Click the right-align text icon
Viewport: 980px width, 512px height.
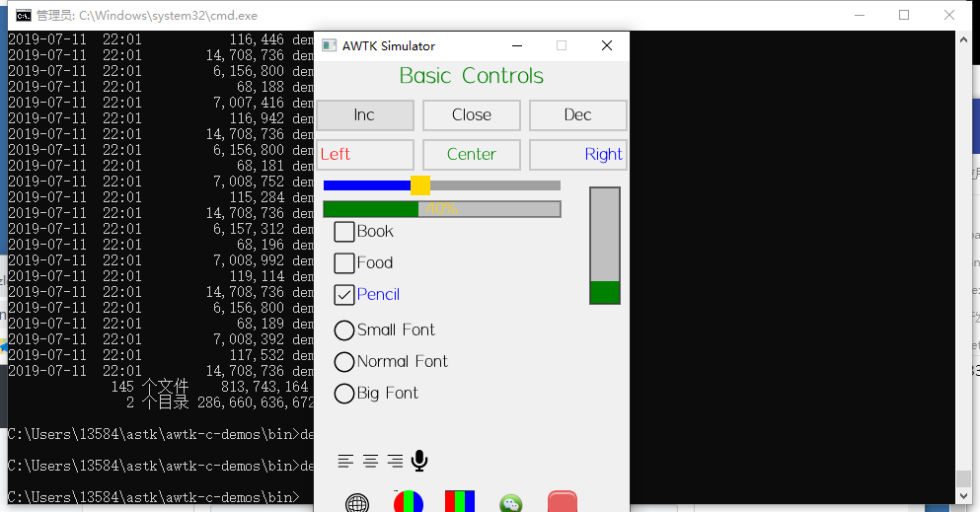point(395,462)
